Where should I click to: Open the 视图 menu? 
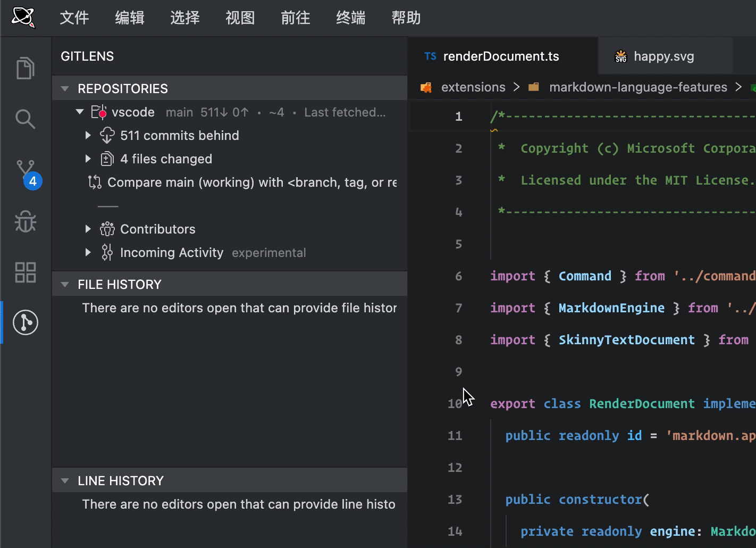click(240, 18)
